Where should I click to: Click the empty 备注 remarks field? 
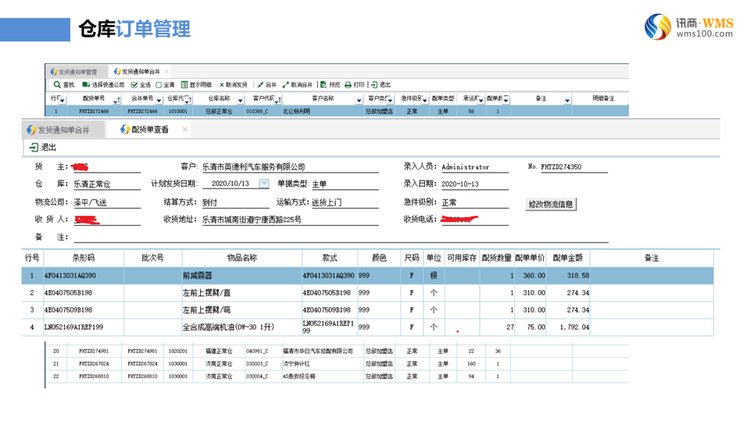(x=341, y=237)
